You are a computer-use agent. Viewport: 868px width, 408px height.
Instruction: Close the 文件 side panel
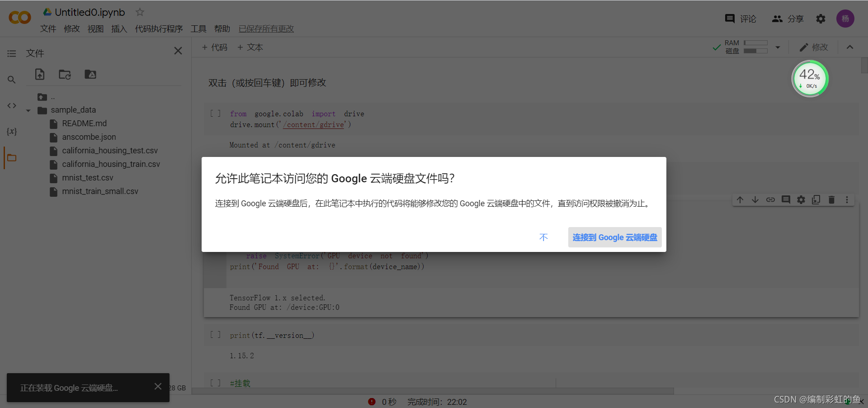178,51
